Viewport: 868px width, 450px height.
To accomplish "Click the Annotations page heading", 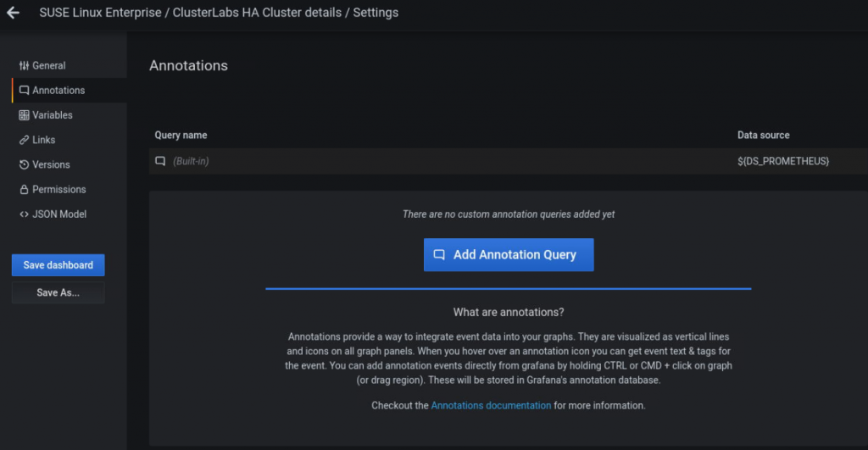I will [x=188, y=65].
